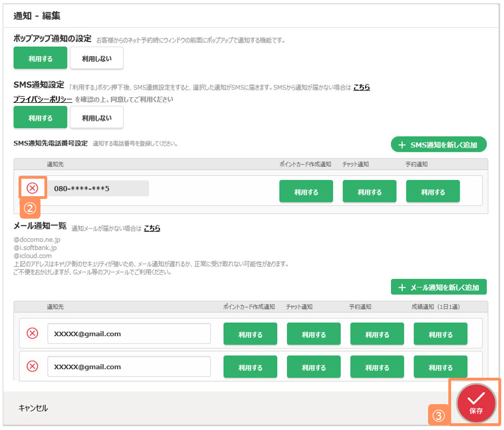The image size is (504, 430).
Task: Click the first email address input field
Action: [x=129, y=333]
